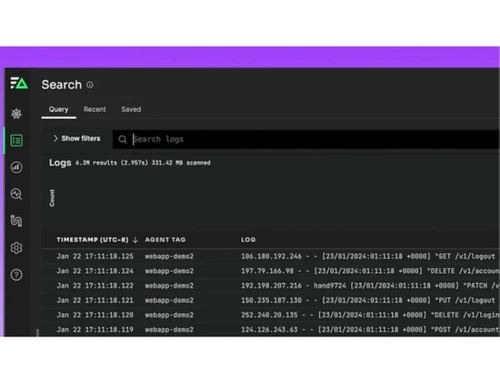The width and height of the screenshot is (500, 375).
Task: Open log entry from 124.126.243.63
Action: 370,330
